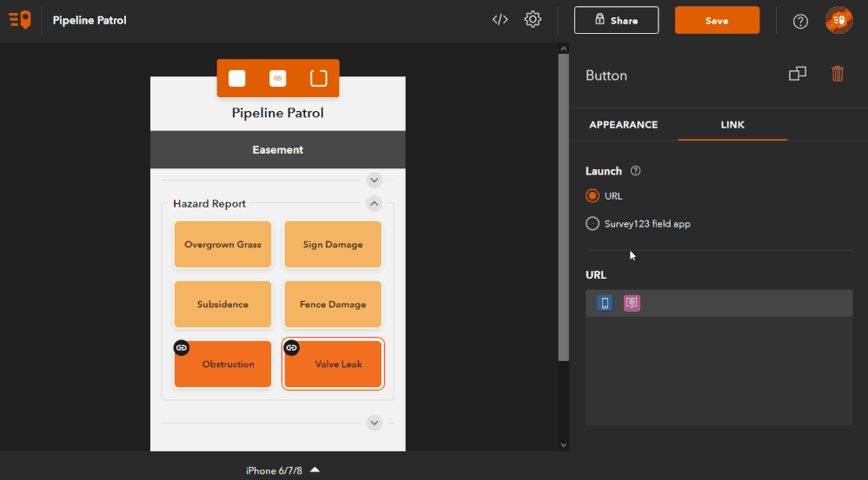Open project settings gear icon

click(533, 19)
